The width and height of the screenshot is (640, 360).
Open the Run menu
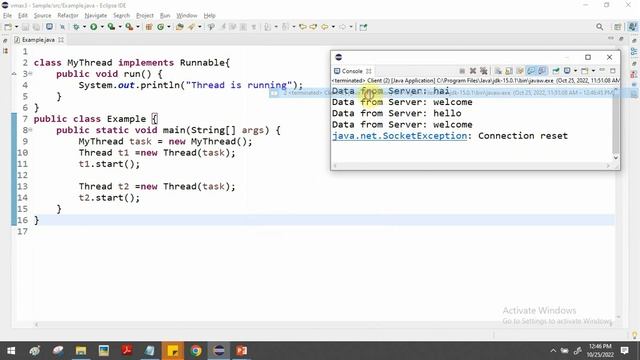click(x=165, y=16)
